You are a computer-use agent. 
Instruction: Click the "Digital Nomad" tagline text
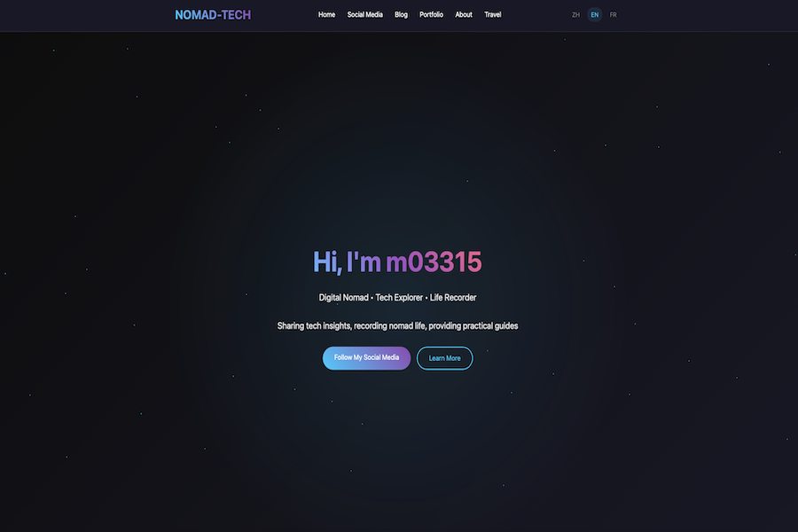point(343,297)
